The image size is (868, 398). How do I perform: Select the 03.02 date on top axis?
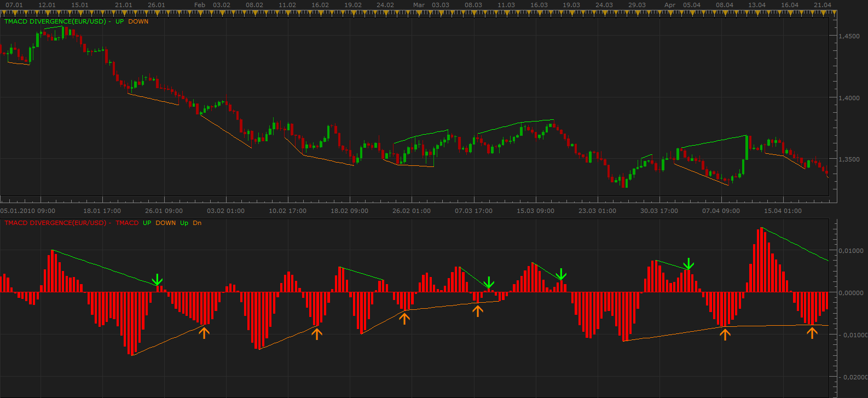coord(222,5)
